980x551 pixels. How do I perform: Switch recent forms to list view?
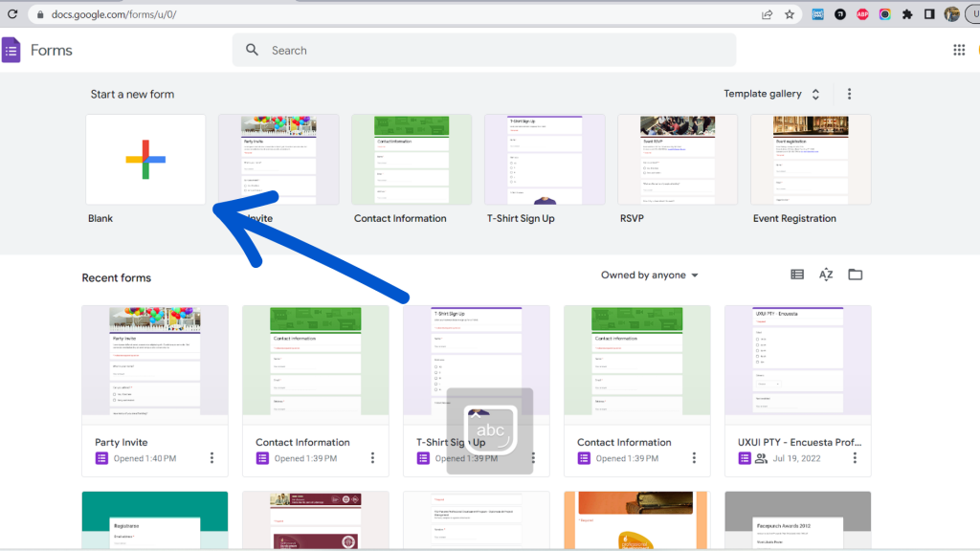796,275
